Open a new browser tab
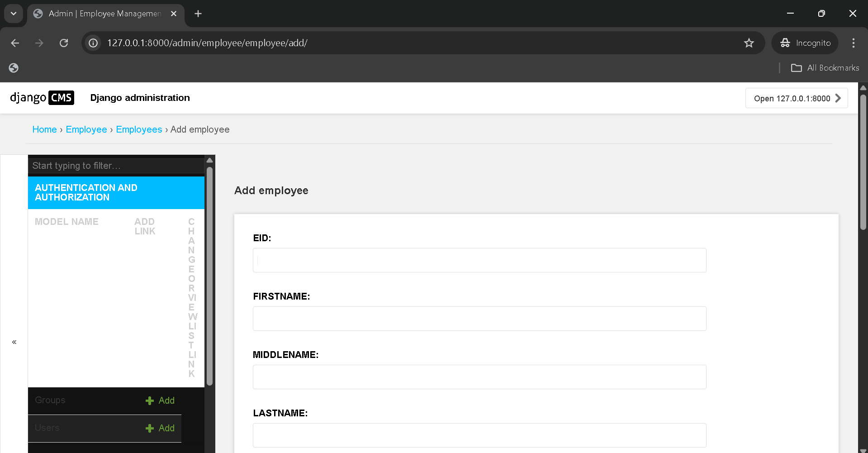The width and height of the screenshot is (868, 453). 198,14
